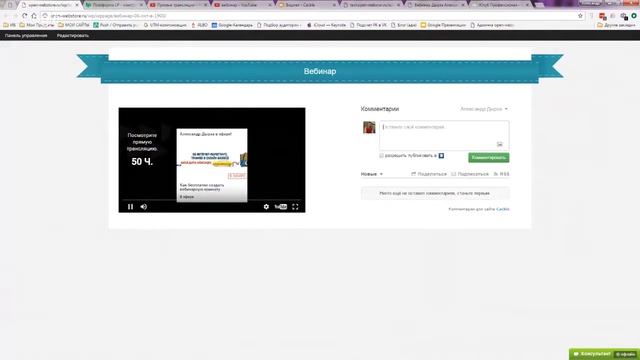The image size is (640, 360).
Task: Switch to the Платформа LP tab
Action: (x=114, y=5)
